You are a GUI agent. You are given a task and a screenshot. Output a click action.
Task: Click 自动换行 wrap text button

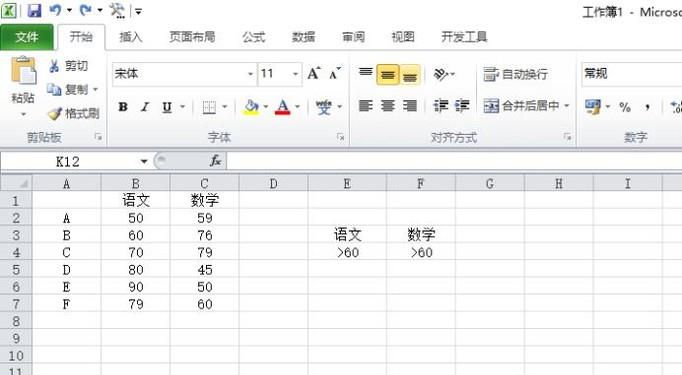point(515,74)
